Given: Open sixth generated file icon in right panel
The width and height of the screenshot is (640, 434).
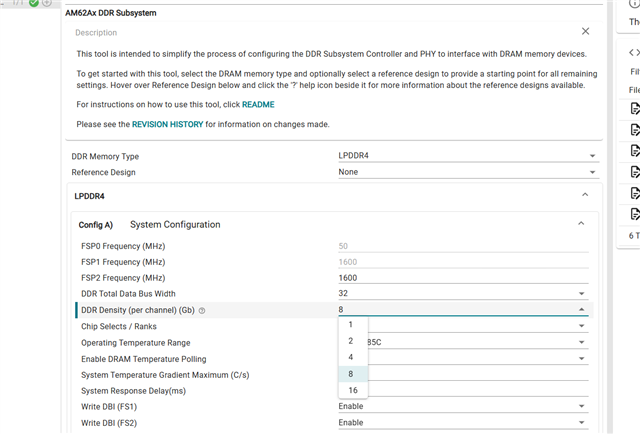Looking at the screenshot, I should 635,214.
